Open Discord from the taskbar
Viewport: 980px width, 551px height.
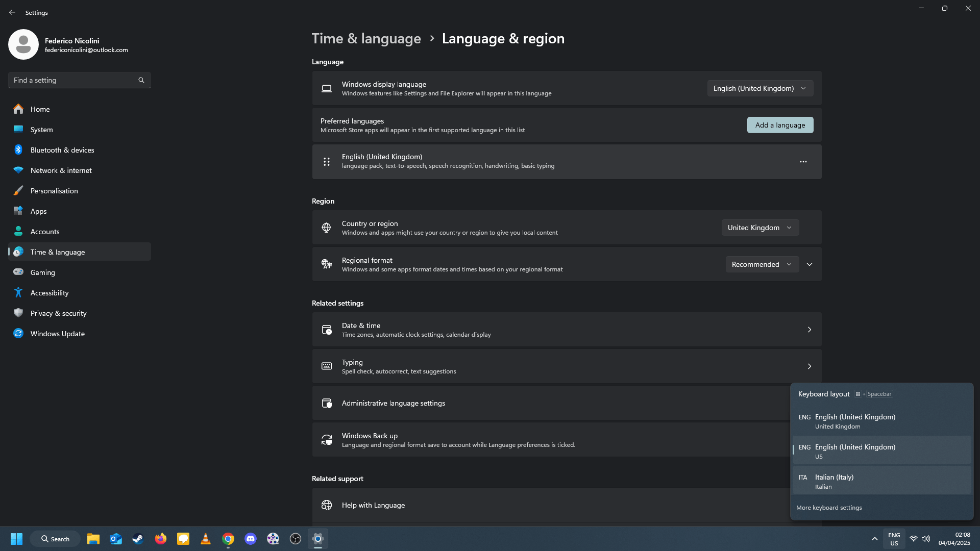click(x=250, y=539)
